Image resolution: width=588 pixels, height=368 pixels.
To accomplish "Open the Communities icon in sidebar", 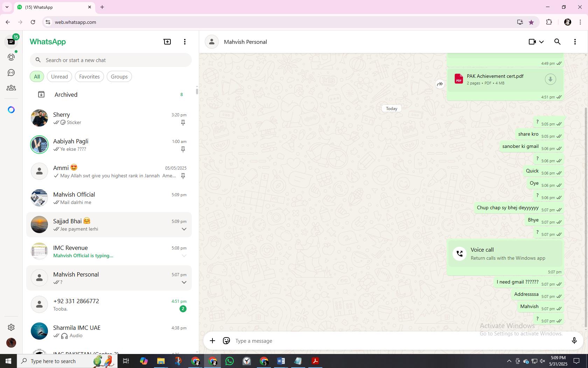I will [x=11, y=88].
